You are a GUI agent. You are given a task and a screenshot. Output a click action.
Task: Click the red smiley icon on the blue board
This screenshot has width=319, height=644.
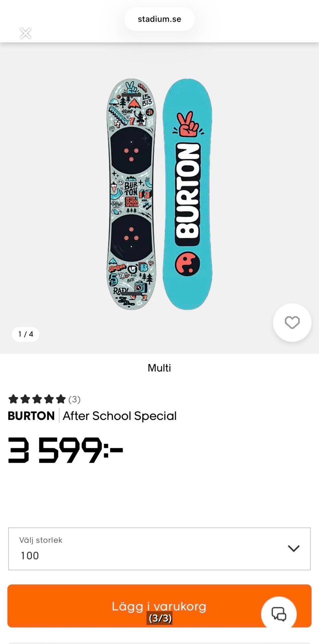pos(187,264)
